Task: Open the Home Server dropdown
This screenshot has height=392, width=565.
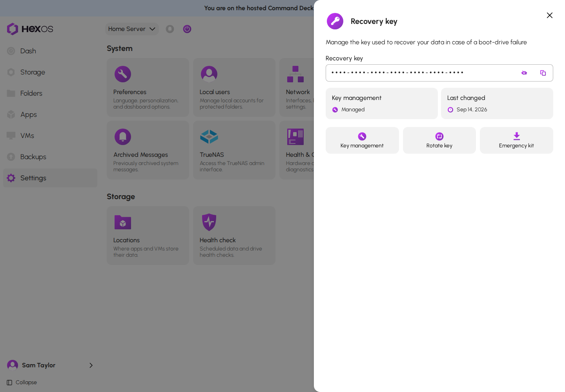Action: tap(132, 29)
